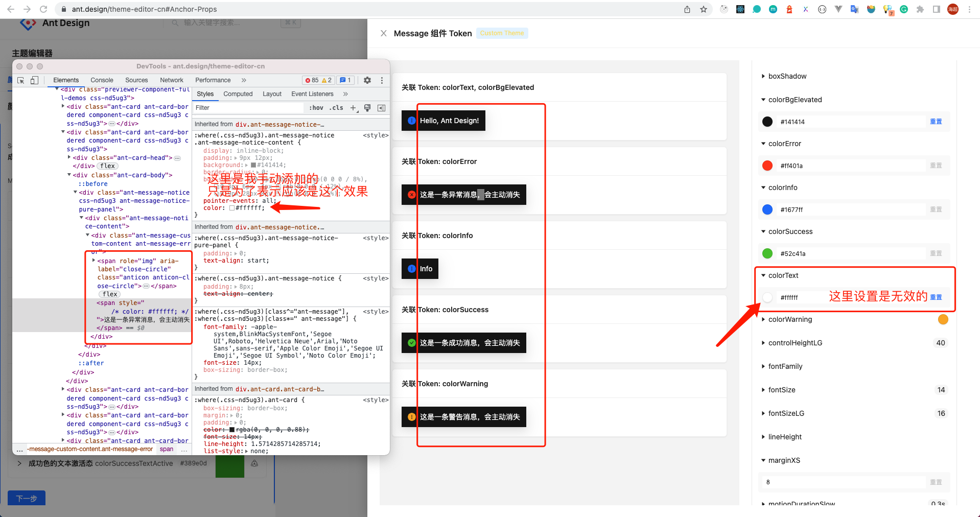Click the red colorError swatch

767,166
